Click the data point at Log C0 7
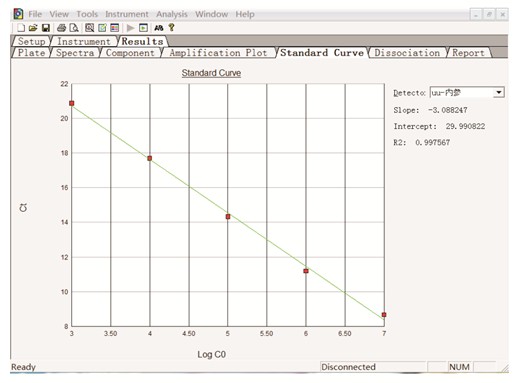 [x=384, y=315]
